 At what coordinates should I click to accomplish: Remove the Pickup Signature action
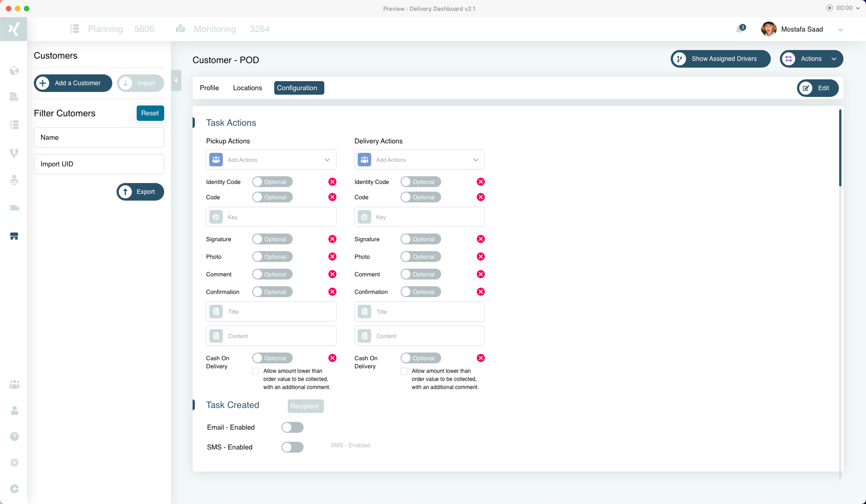(332, 239)
